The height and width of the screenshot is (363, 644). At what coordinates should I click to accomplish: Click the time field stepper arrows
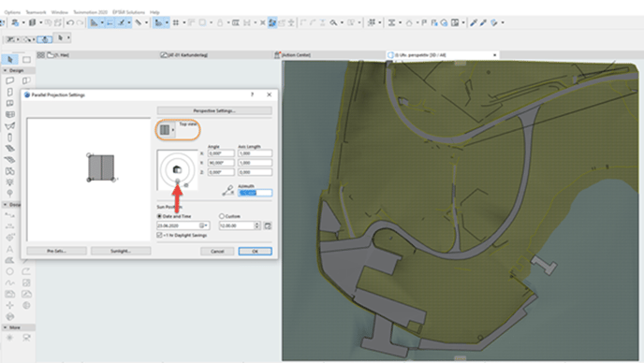[x=257, y=225]
